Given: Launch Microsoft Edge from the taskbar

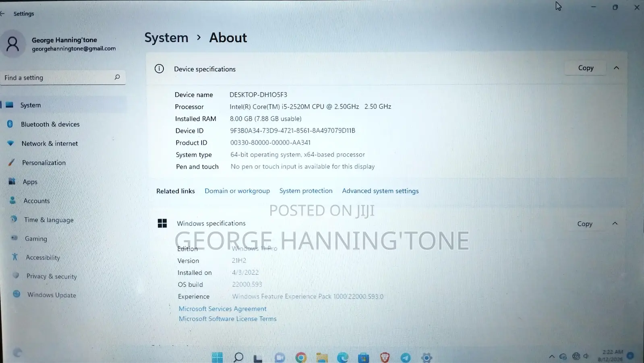Looking at the screenshot, I should click(343, 357).
